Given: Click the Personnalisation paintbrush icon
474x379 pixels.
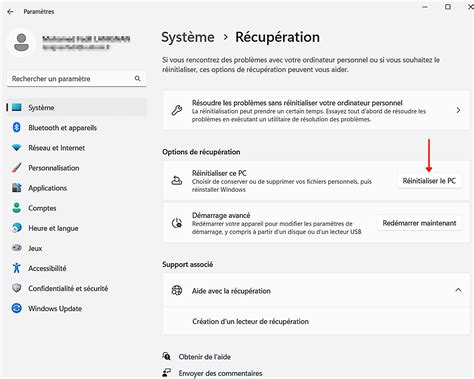Looking at the screenshot, I should (17, 168).
